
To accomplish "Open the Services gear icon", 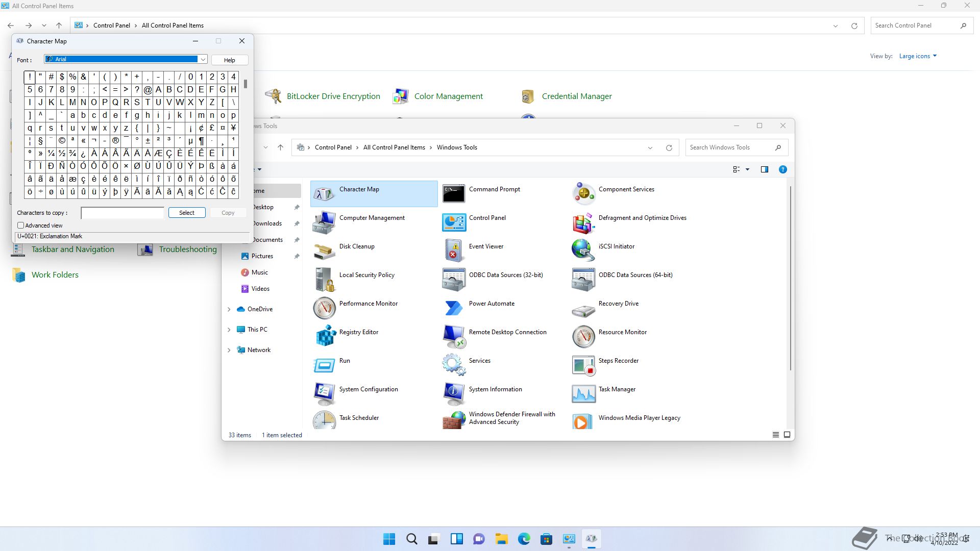I will (454, 365).
